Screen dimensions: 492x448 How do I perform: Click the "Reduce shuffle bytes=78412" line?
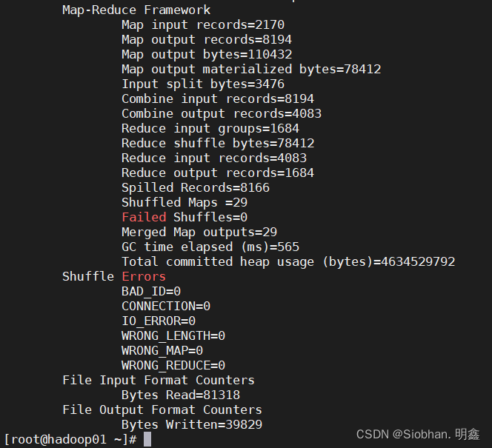(217, 144)
